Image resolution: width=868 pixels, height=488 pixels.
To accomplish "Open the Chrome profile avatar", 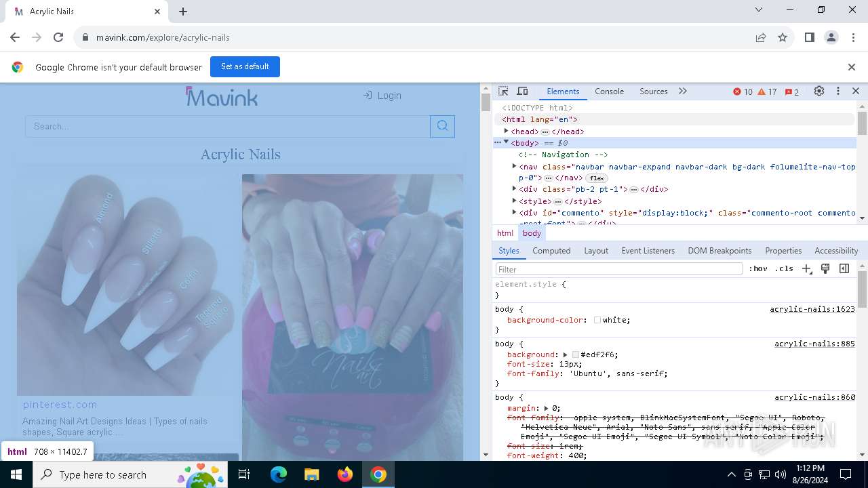I will pos(831,37).
